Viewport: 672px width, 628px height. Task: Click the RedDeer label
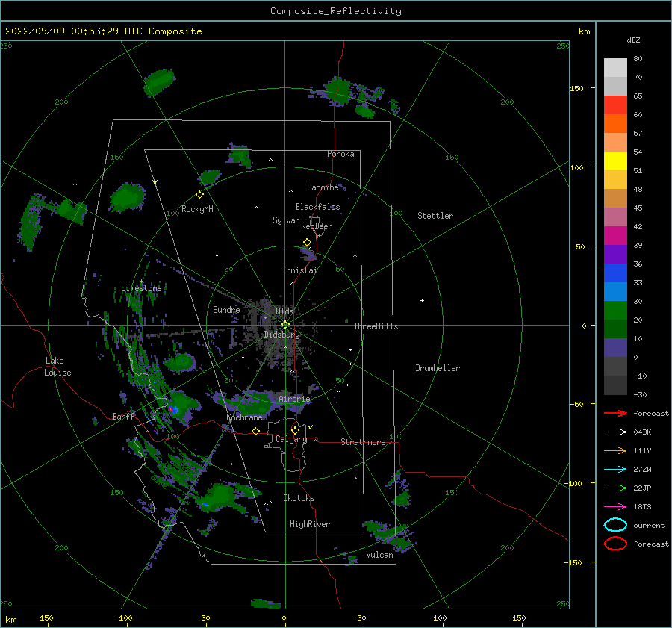[x=317, y=226]
